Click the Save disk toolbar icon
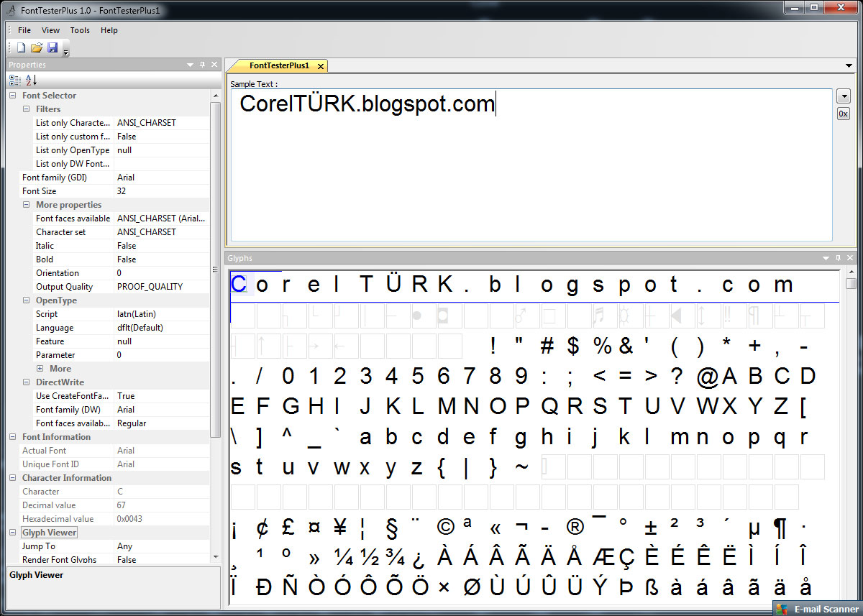This screenshot has width=863, height=616. point(52,48)
